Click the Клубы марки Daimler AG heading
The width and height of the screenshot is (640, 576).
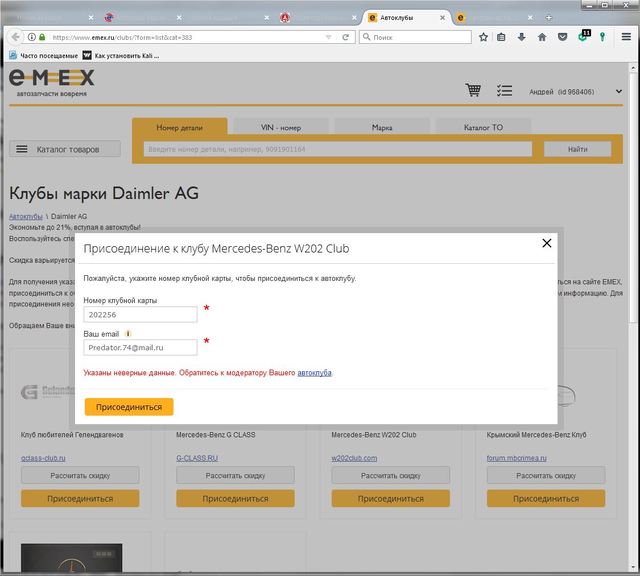tap(104, 193)
